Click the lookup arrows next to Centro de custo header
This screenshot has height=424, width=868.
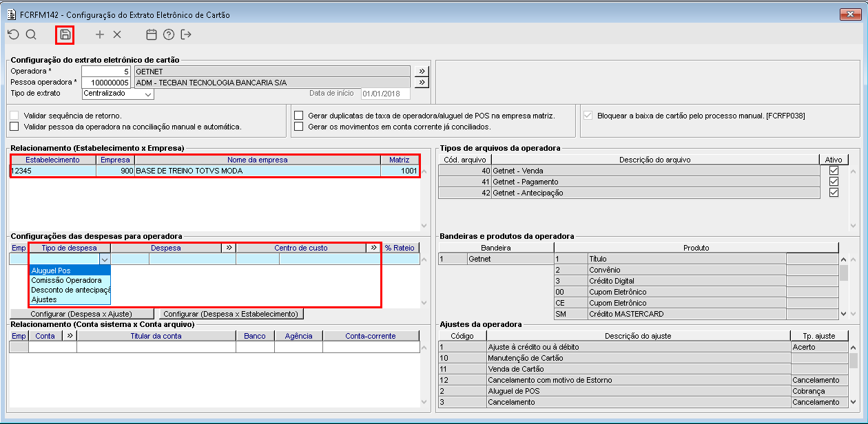pos(373,248)
